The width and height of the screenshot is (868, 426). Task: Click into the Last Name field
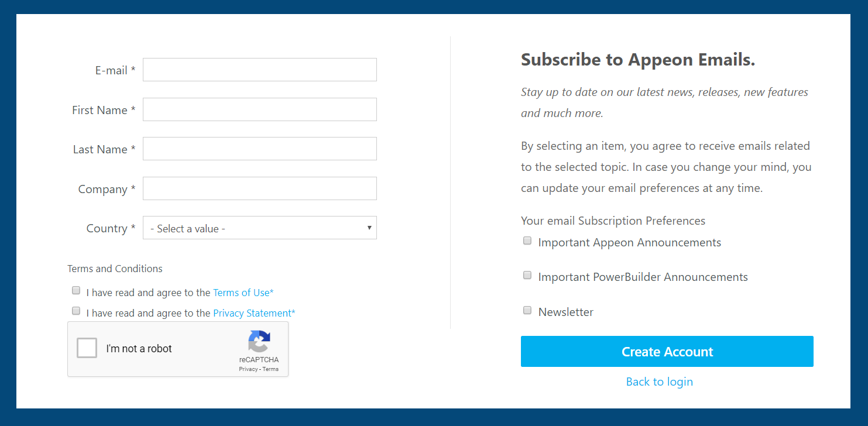259,149
